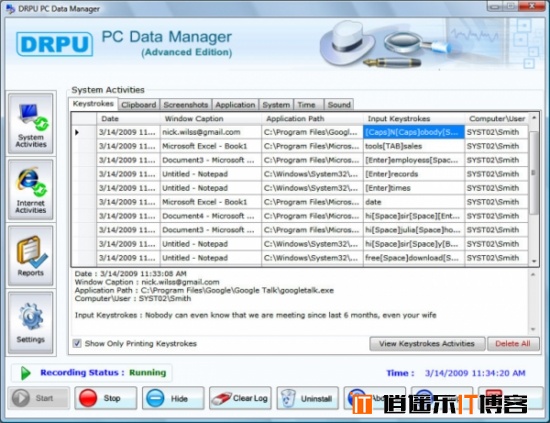
Task: Toggle Show Only Printing Keystrokes checkbox
Action: (x=77, y=343)
